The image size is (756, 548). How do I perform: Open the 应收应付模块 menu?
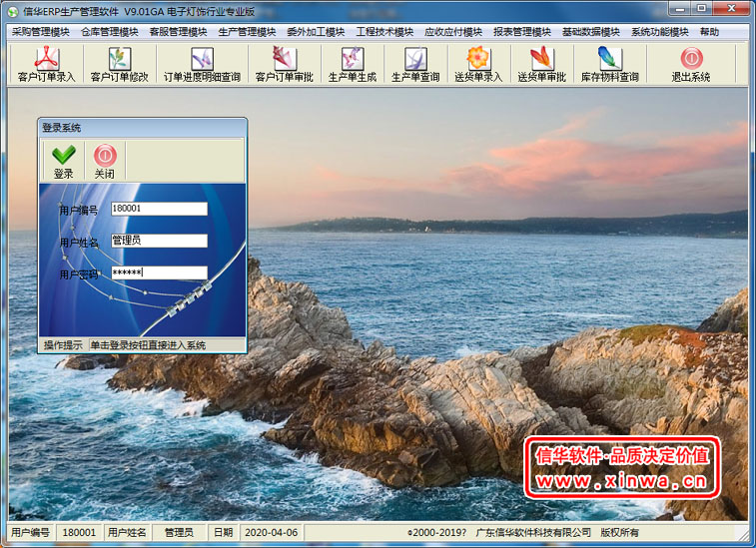453,32
